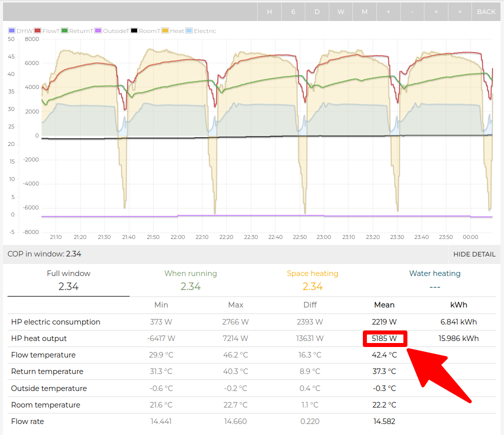Click the H hour view button
The image size is (504, 435).
pos(269,12)
